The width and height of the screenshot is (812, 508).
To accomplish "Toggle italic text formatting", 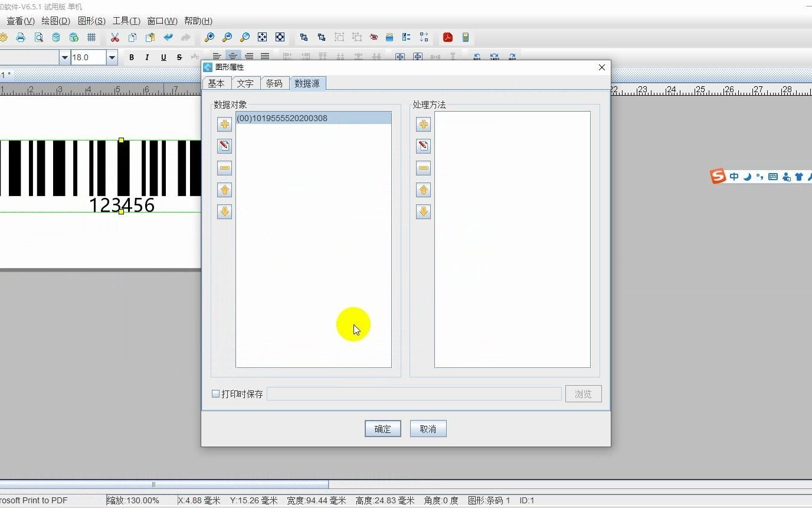I will [x=147, y=57].
